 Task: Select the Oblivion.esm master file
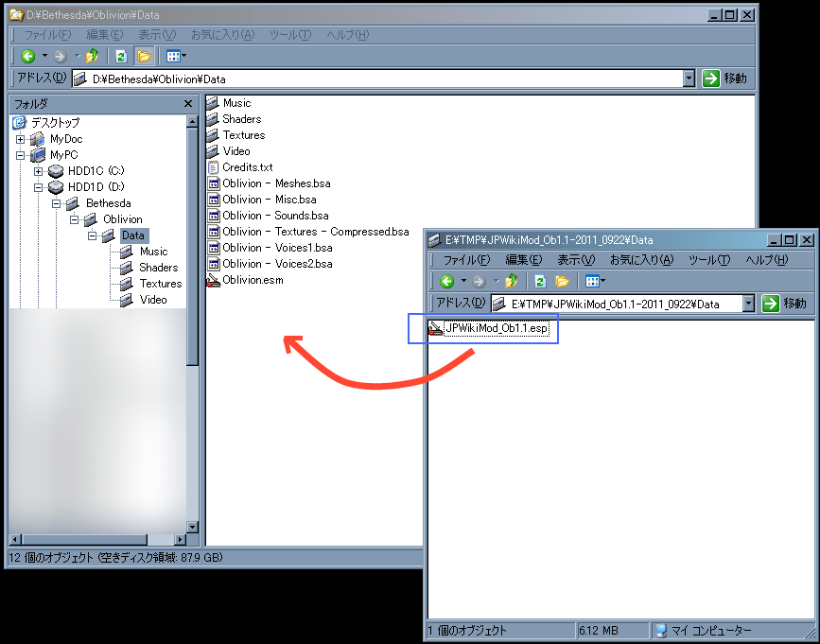252,280
